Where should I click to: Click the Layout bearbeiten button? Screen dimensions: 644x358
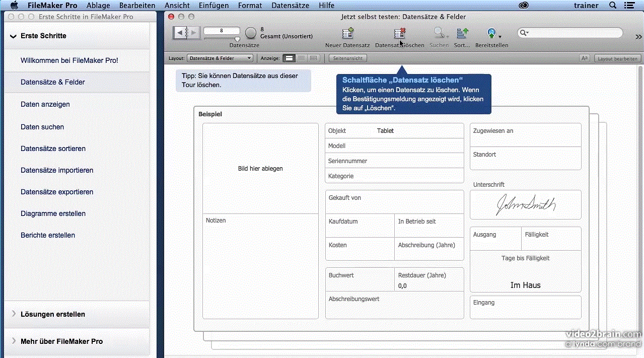pyautogui.click(x=617, y=58)
